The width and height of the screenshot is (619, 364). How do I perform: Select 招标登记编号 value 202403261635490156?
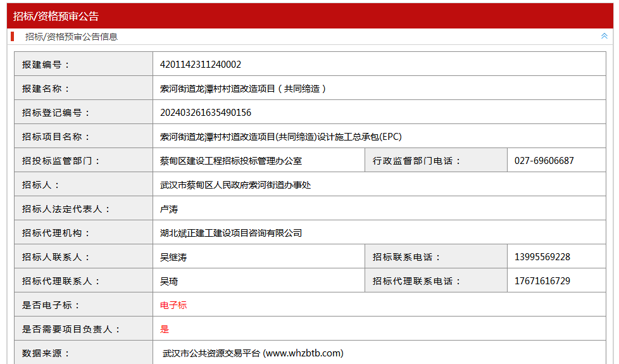click(206, 113)
